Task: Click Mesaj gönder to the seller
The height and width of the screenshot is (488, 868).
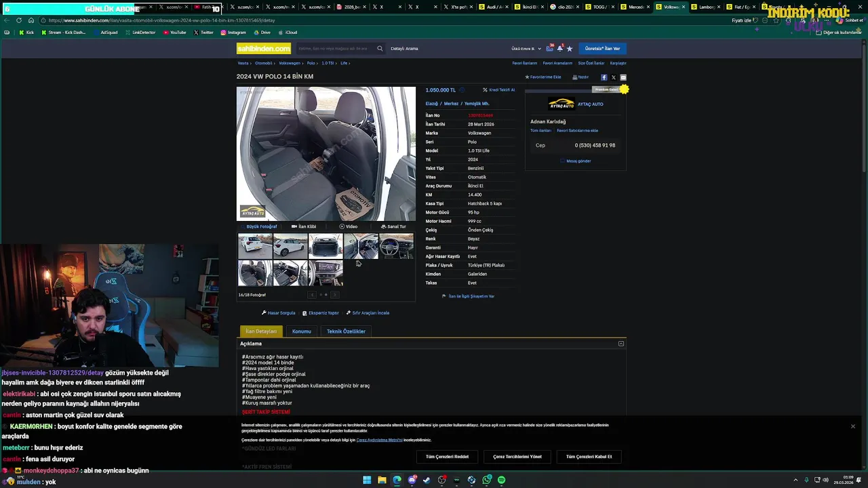Action: 576,161
